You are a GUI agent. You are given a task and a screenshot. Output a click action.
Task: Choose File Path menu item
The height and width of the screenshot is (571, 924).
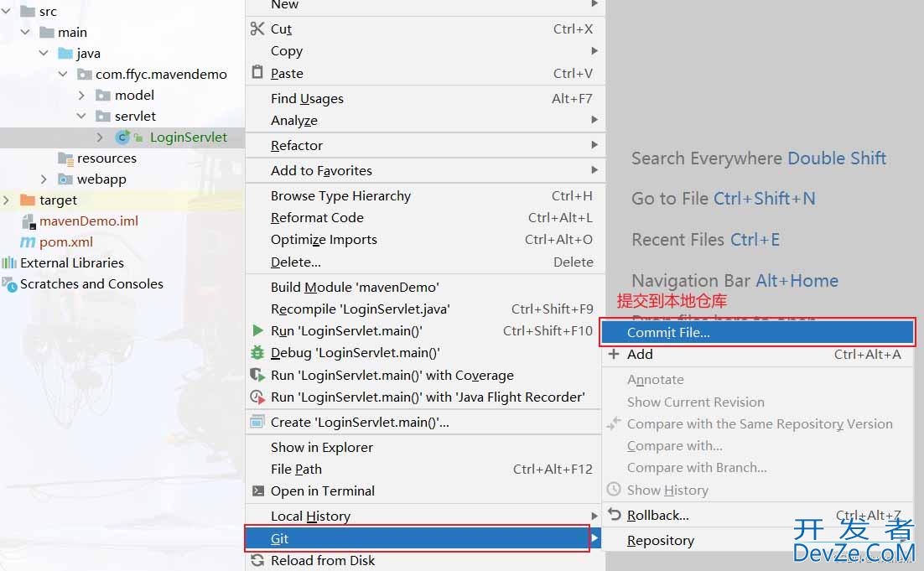[x=425, y=469]
